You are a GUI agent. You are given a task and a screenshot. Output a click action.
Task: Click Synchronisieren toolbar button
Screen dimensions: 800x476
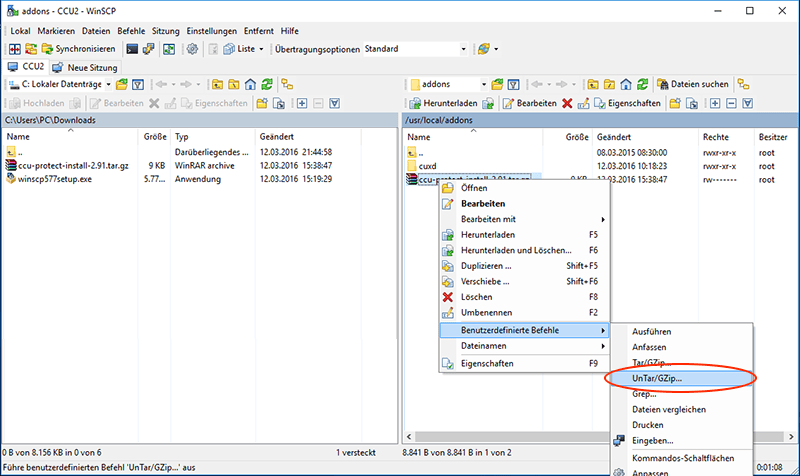click(x=79, y=49)
